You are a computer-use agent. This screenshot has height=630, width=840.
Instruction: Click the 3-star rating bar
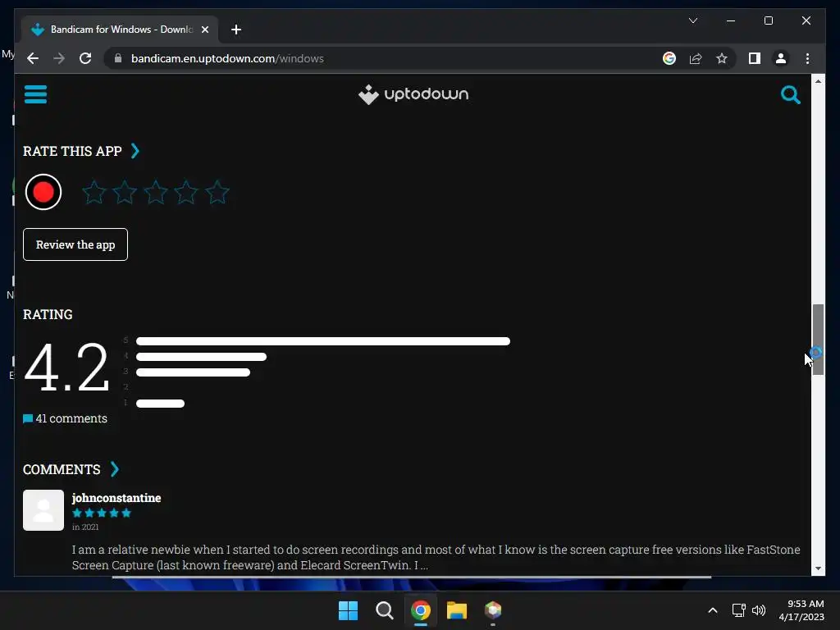coord(193,372)
